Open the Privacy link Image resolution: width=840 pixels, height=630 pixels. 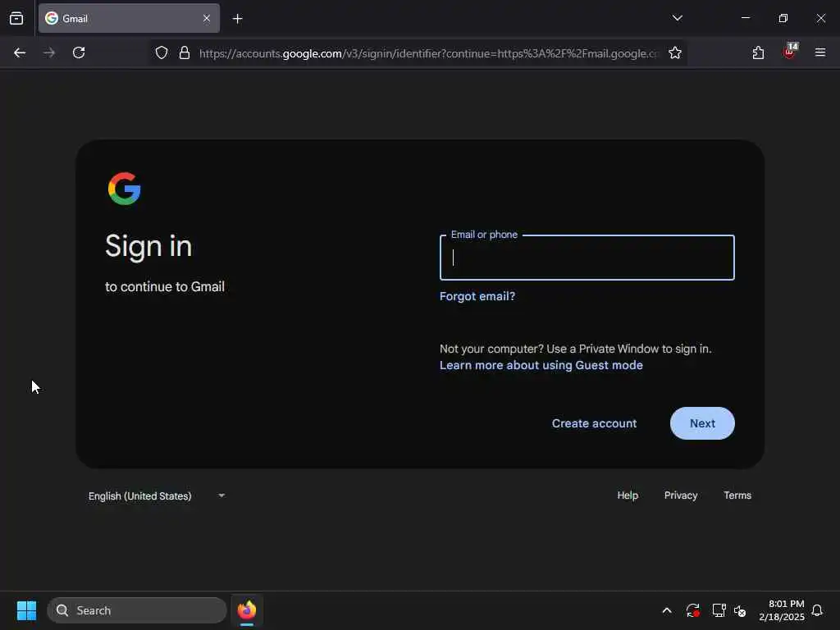click(680, 495)
